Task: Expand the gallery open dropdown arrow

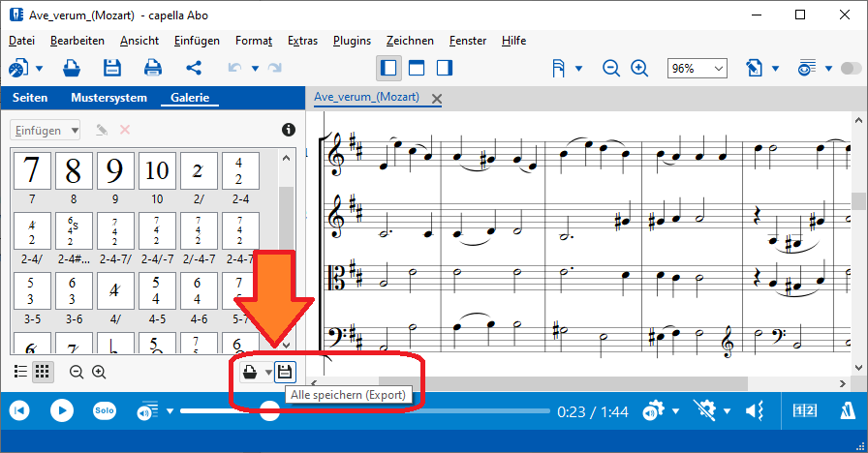Action: 268,373
